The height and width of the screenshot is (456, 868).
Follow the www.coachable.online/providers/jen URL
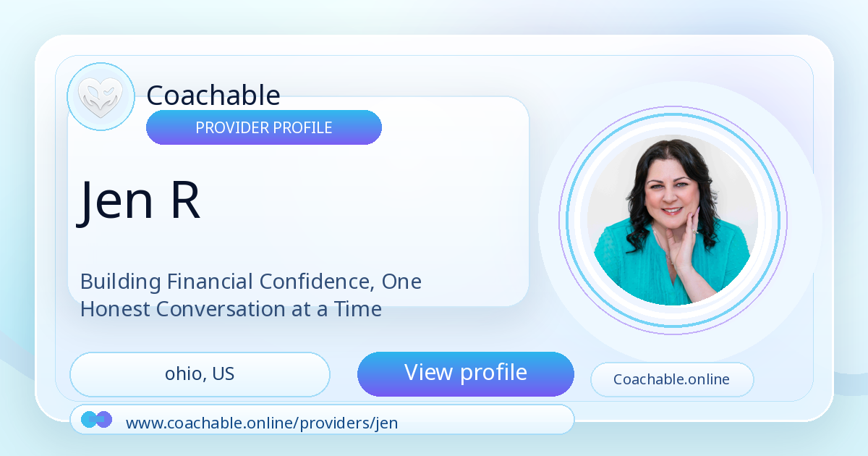(262, 423)
